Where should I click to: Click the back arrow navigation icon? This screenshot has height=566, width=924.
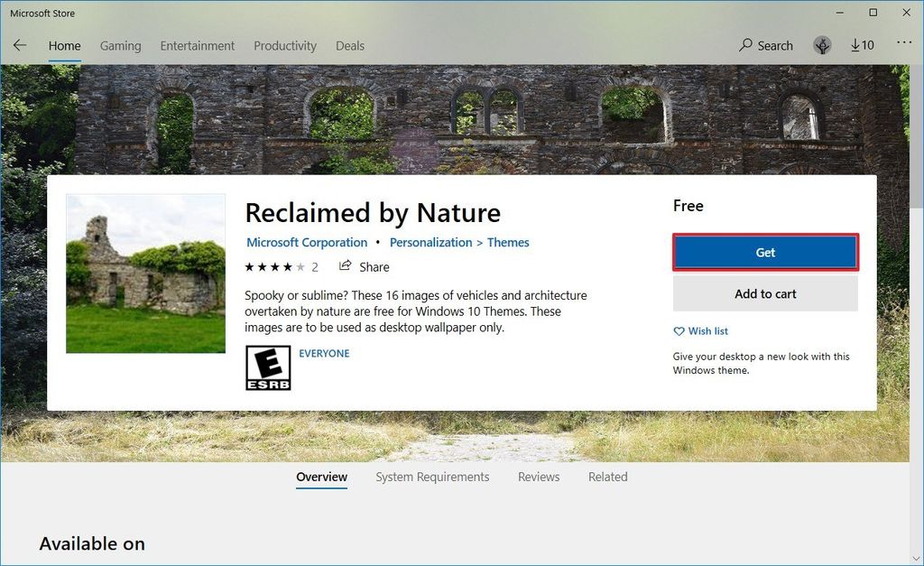coord(19,45)
